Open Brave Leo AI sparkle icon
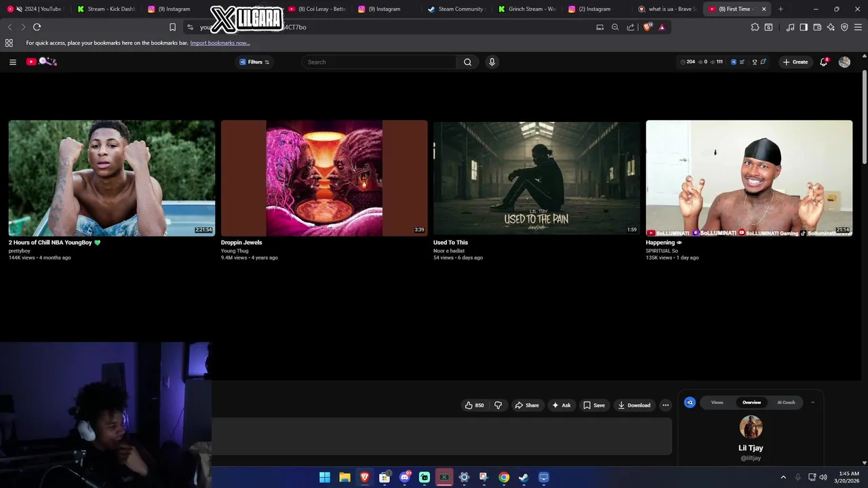This screenshot has width=868, height=488. coord(831,27)
